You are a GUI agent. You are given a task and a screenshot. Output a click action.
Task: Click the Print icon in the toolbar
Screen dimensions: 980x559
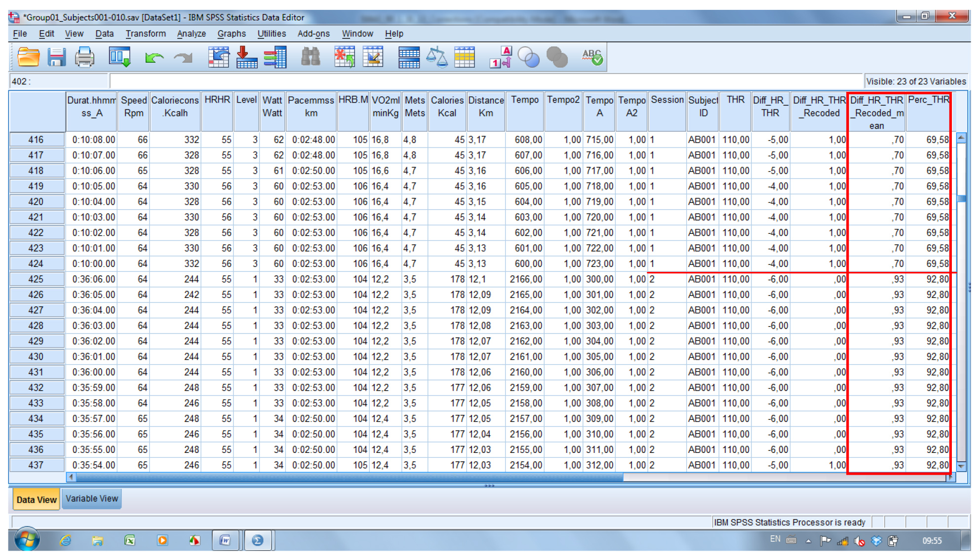(84, 57)
